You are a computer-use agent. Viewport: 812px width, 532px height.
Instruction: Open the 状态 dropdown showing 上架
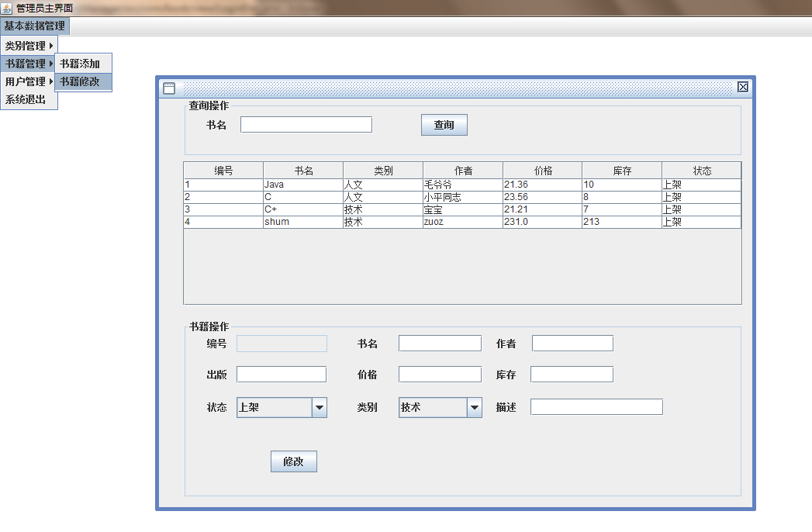pos(282,407)
